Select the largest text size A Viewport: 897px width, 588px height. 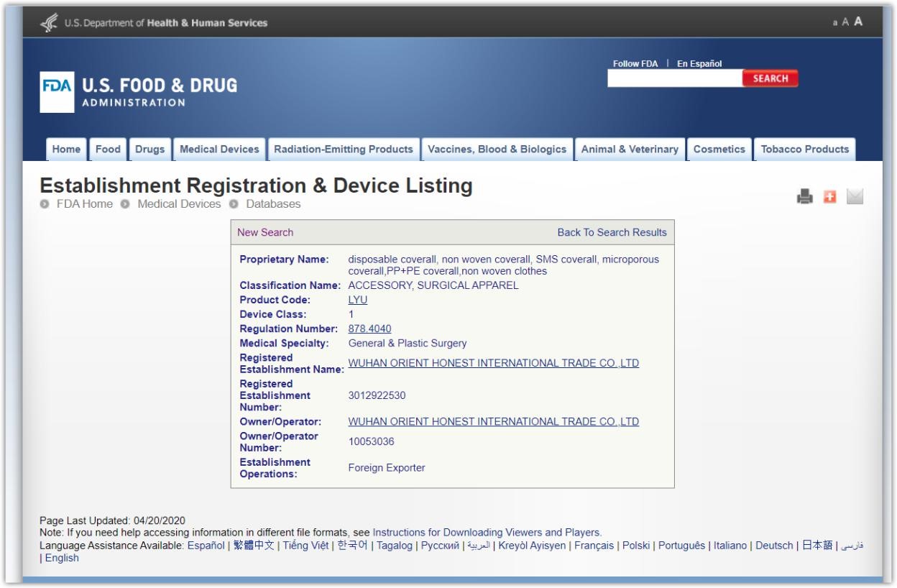point(857,22)
